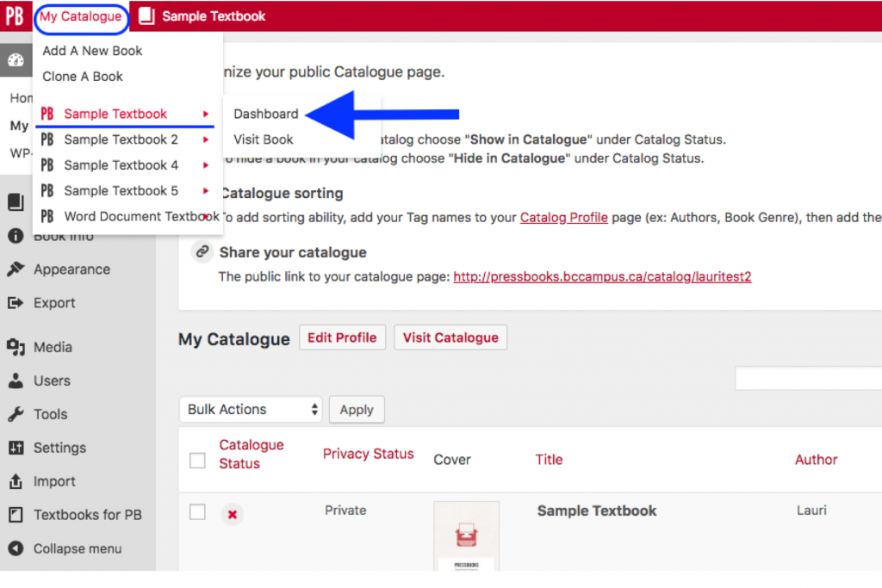This screenshot has height=588, width=882.
Task: Select Sample Textbook 2 in menu
Action: coord(121,139)
